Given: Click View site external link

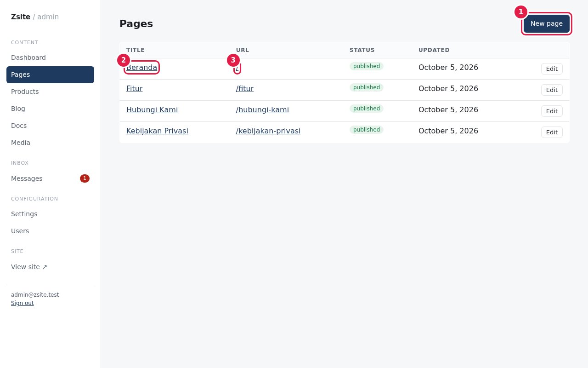Looking at the screenshot, I should point(50,267).
